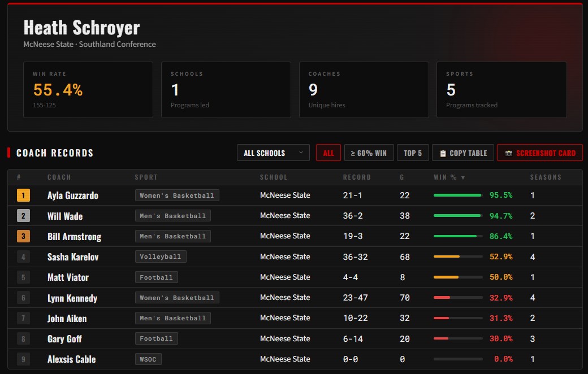Click rank 6 badge
The height and width of the screenshot is (374, 588).
pyautogui.click(x=23, y=298)
